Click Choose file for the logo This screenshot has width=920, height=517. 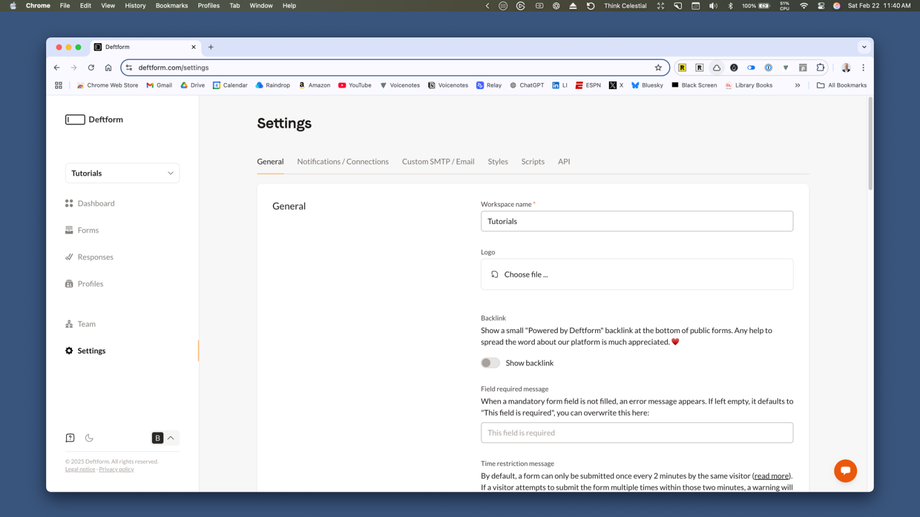pos(637,274)
